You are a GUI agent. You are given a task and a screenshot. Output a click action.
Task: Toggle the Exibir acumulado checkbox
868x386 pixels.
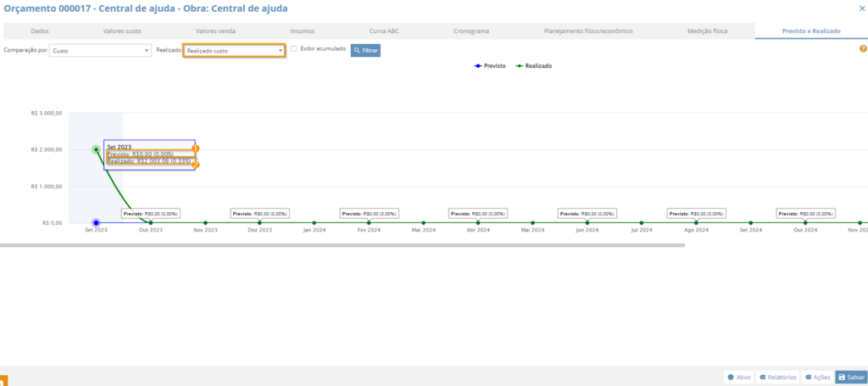click(294, 48)
